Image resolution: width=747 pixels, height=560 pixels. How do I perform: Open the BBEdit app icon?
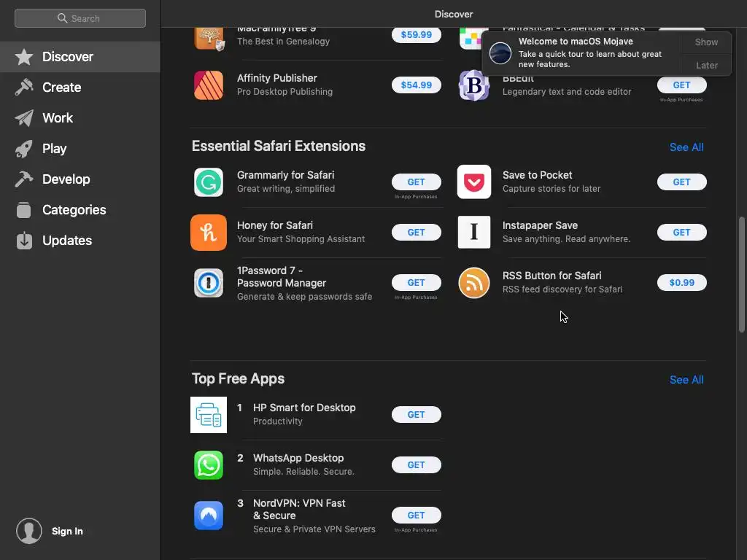[x=473, y=85]
